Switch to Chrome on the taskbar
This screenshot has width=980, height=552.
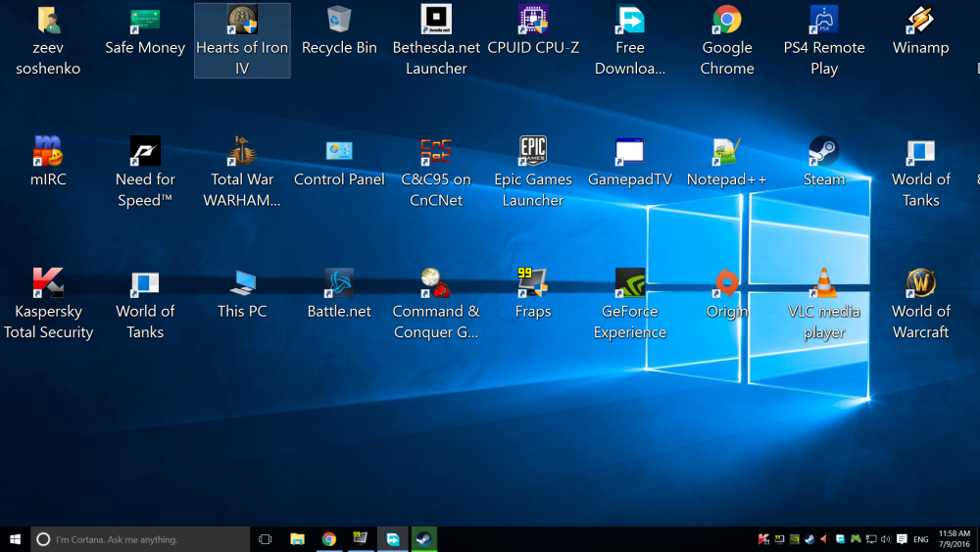(x=328, y=539)
